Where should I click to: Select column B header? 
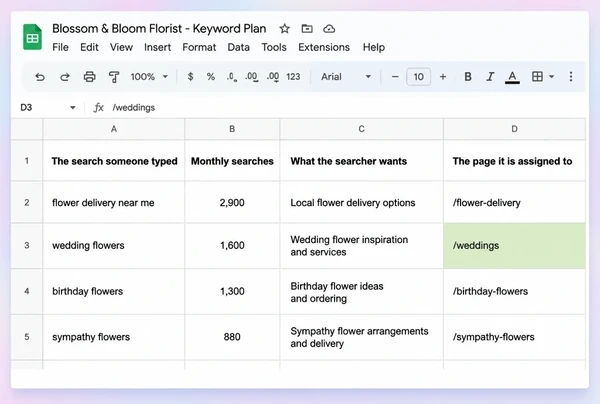point(232,129)
